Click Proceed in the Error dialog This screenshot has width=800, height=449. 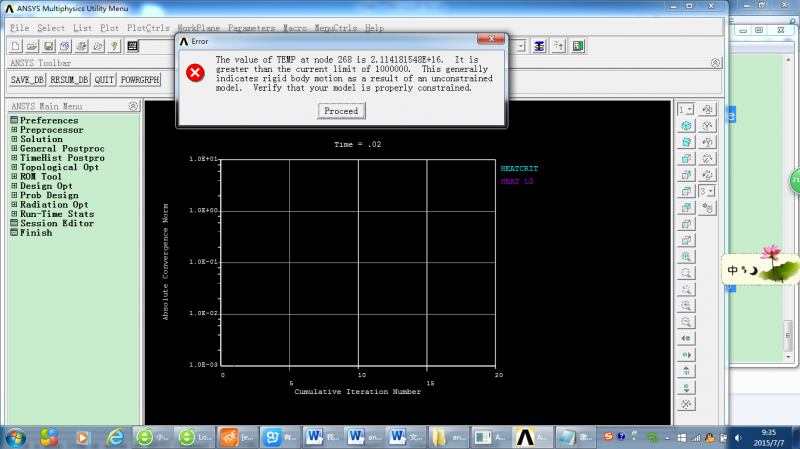coord(341,111)
